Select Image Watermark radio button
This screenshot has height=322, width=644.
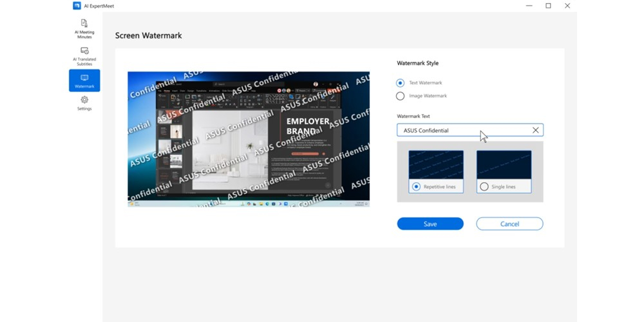tap(400, 96)
